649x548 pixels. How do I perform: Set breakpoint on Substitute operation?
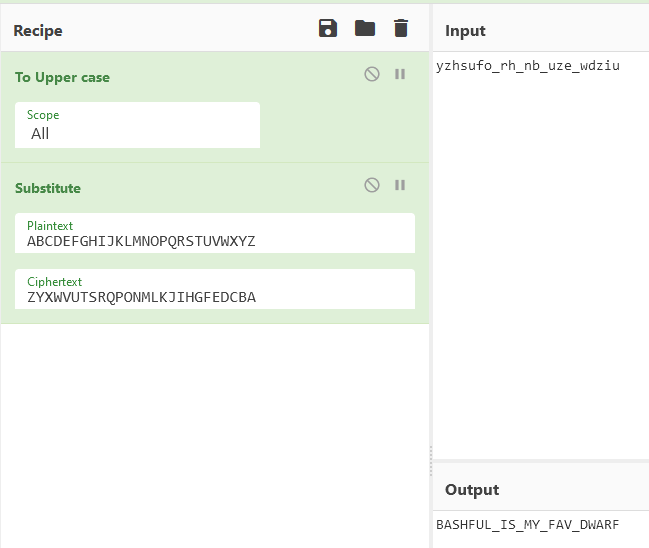click(400, 185)
